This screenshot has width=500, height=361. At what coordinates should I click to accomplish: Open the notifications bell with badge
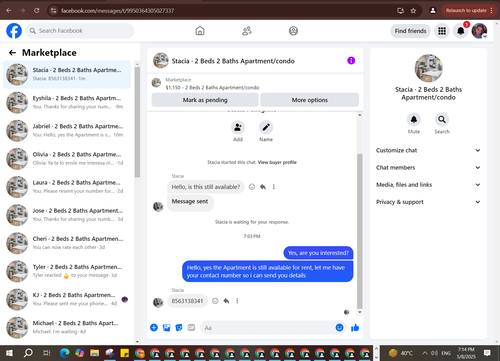point(461,31)
